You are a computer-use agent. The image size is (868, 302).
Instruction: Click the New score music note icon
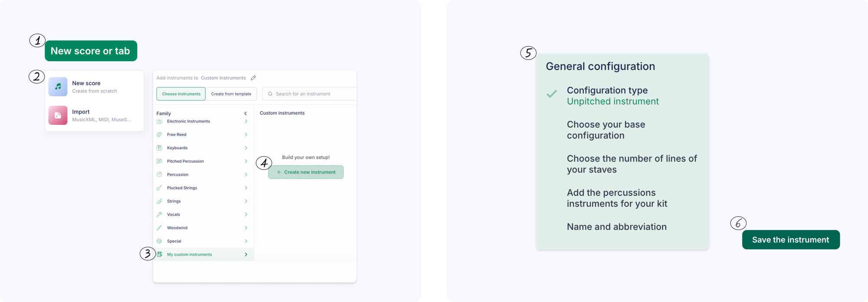tap(58, 87)
